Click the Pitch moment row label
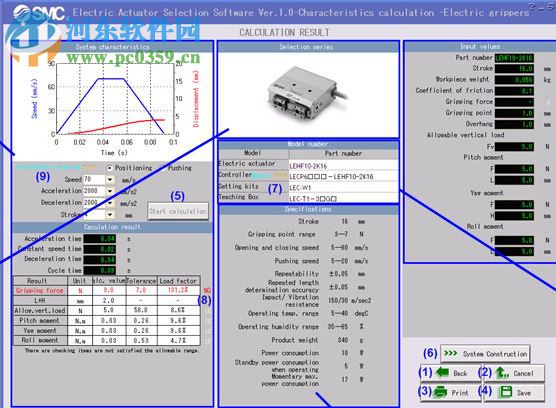Image resolution: width=556 pixels, height=408 pixels. click(x=40, y=320)
